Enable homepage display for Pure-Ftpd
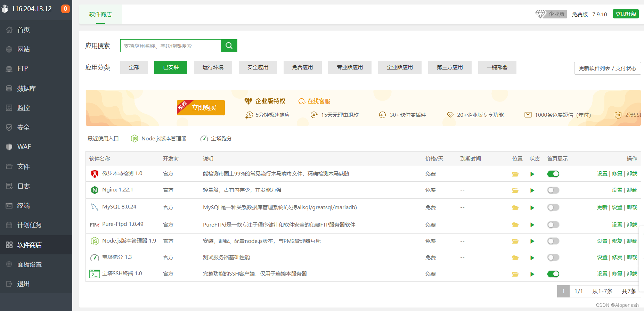The image size is (644, 311). click(x=553, y=225)
